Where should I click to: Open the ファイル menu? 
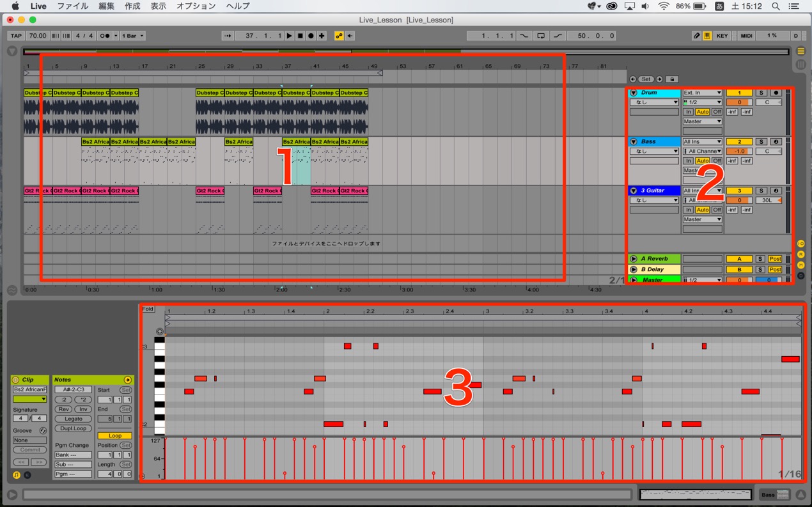click(x=73, y=6)
